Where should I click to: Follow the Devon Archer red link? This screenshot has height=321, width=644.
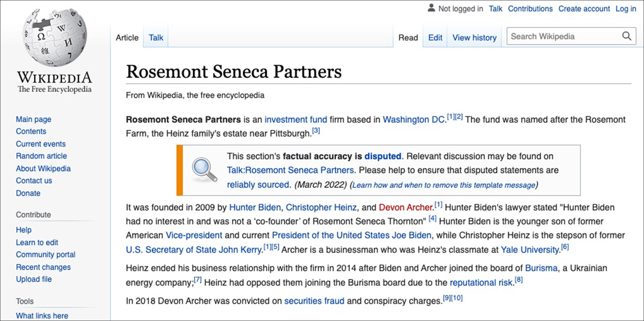[x=405, y=207]
